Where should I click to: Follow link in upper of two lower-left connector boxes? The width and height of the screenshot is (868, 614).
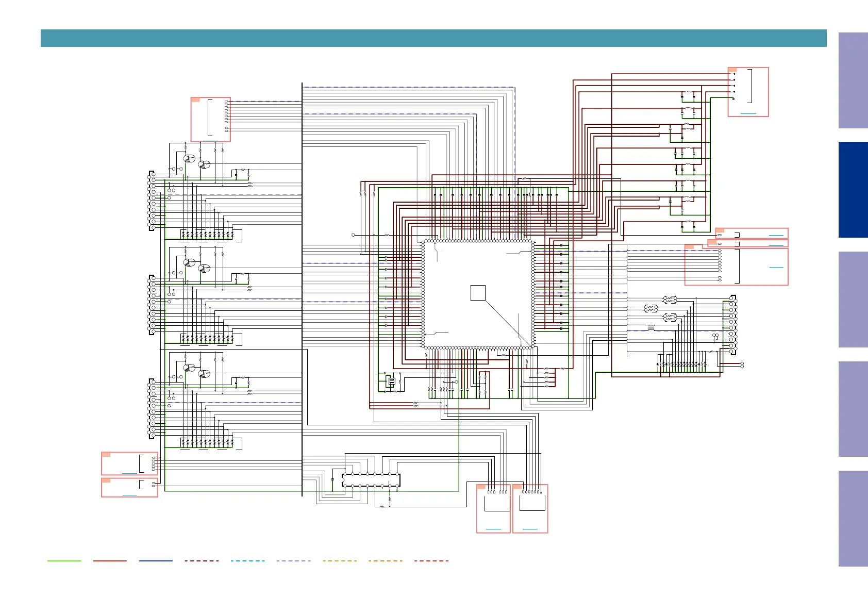click(x=129, y=473)
